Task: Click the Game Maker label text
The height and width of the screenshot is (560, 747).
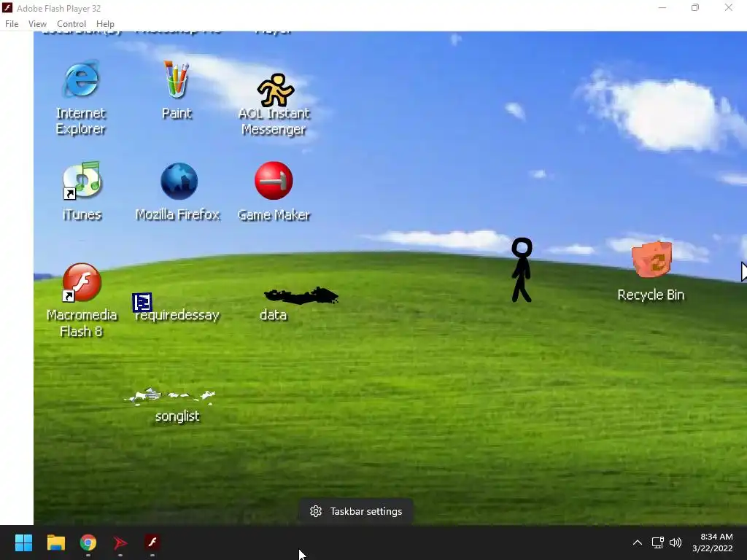Action: coord(274,215)
